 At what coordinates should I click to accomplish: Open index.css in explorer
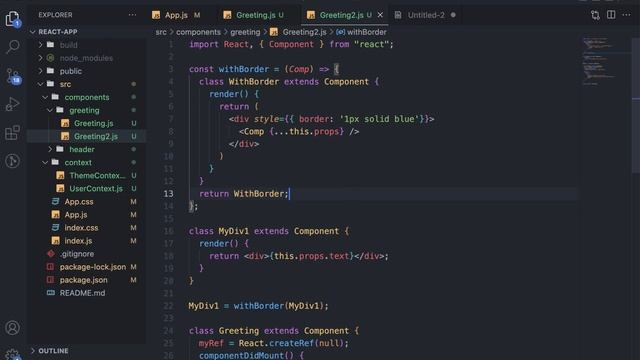pyautogui.click(x=81, y=228)
